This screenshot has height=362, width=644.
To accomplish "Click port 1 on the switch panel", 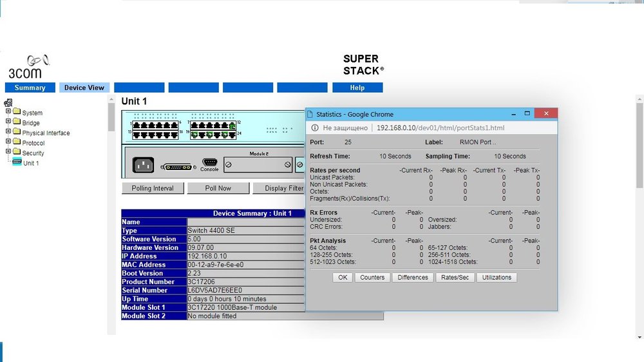I will click(137, 125).
